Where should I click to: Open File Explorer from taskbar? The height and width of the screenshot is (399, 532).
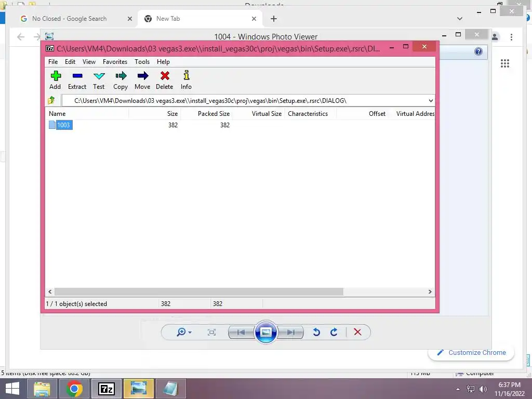point(42,389)
